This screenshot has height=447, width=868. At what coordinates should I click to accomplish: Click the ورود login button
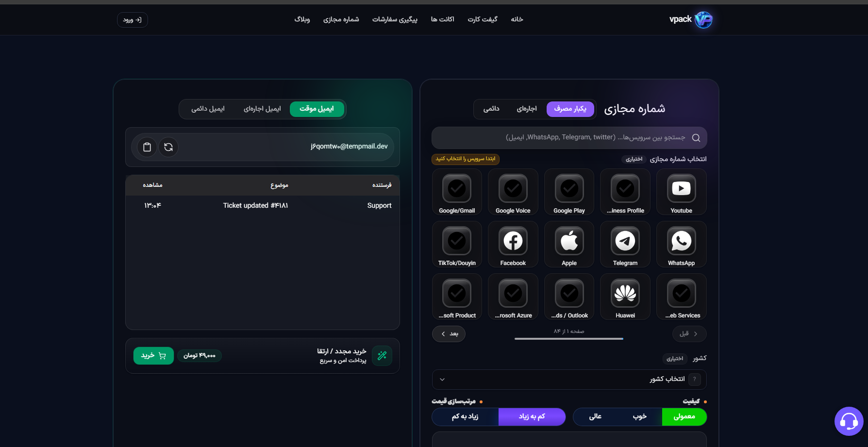[x=132, y=20]
